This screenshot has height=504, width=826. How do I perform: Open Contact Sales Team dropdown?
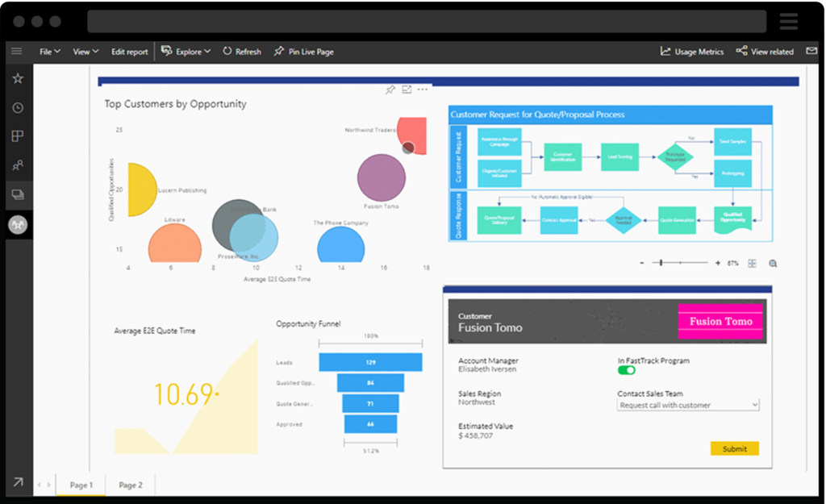688,405
